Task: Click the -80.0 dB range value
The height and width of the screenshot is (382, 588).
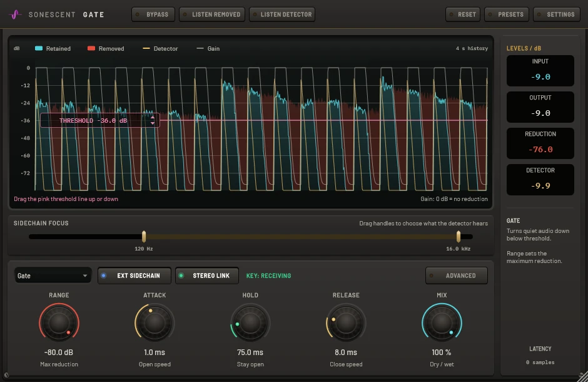Action: (x=59, y=353)
